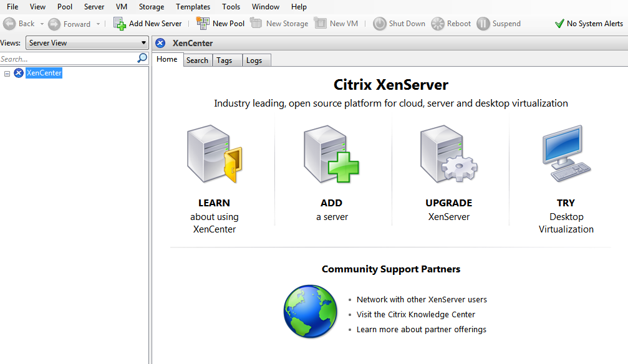Click into the Search input field
The height and width of the screenshot is (364, 628).
click(67, 59)
